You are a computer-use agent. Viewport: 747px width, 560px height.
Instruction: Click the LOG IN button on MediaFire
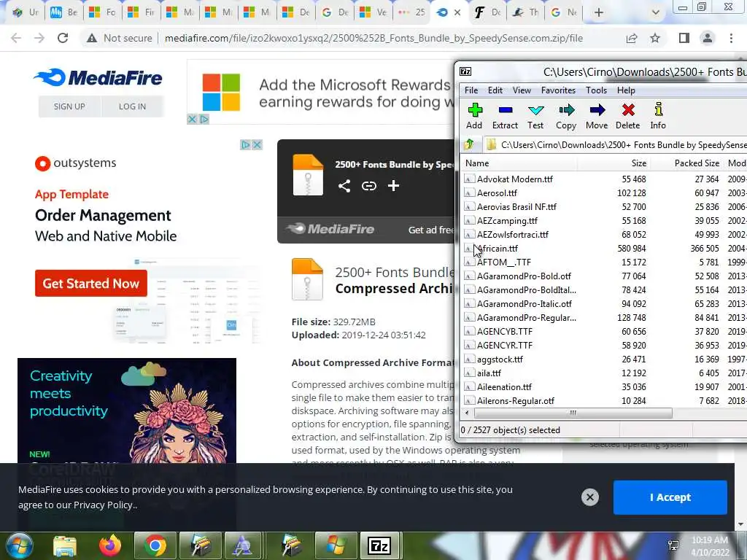coord(133,106)
